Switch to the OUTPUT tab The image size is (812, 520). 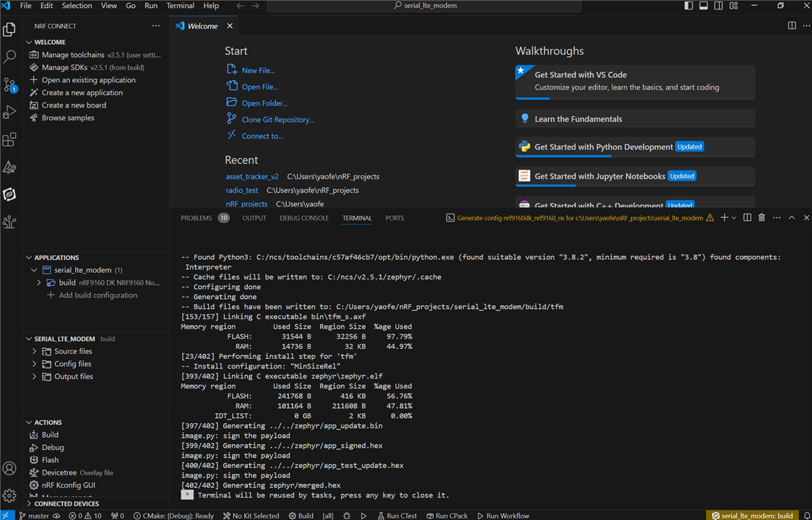pyautogui.click(x=254, y=218)
